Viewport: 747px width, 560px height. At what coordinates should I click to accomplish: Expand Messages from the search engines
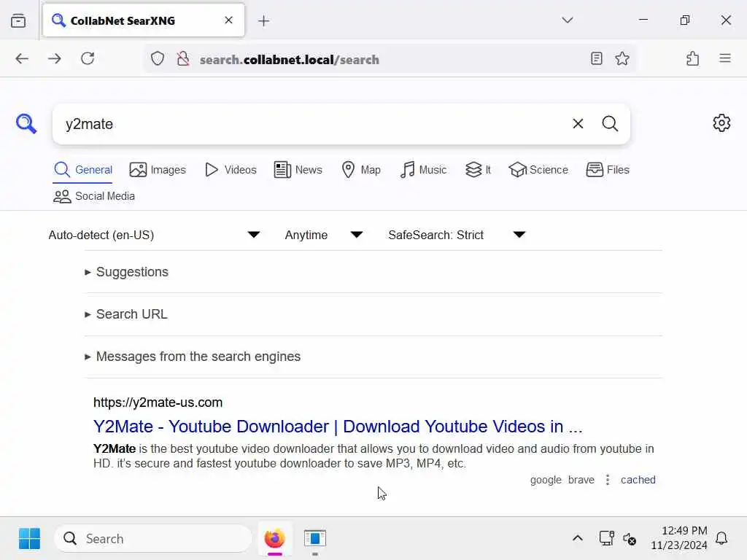point(193,357)
